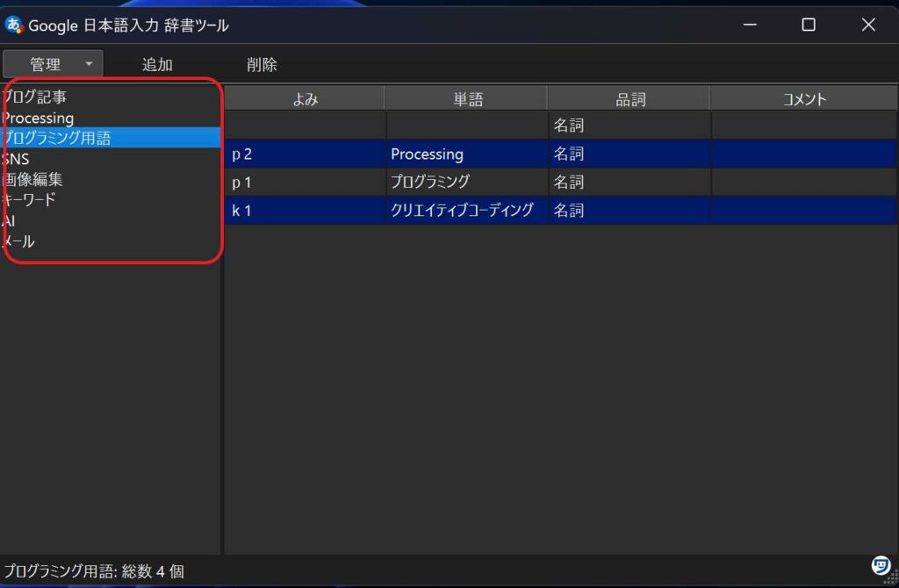Screen dimensions: 899x588
Task: Select the メール dictionary
Action: point(111,241)
